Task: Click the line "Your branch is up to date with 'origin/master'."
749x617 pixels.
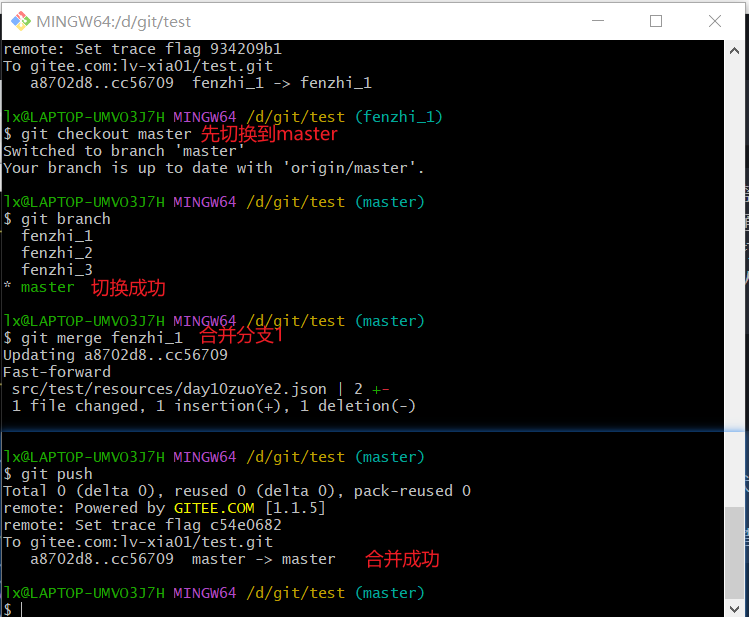Action: pos(214,168)
